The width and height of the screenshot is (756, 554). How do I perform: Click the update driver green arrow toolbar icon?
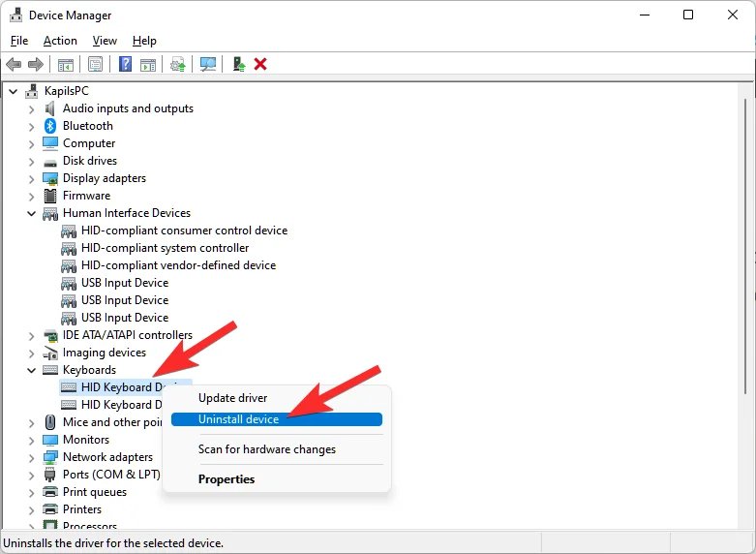[x=239, y=64]
